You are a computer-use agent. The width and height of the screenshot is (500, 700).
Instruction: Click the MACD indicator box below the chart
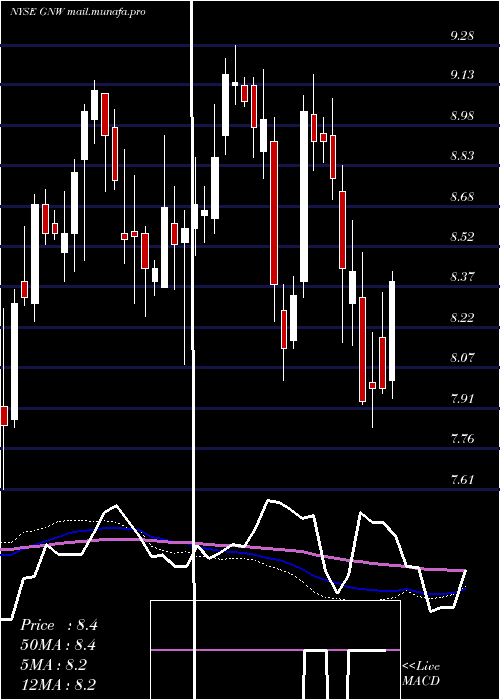click(x=275, y=650)
